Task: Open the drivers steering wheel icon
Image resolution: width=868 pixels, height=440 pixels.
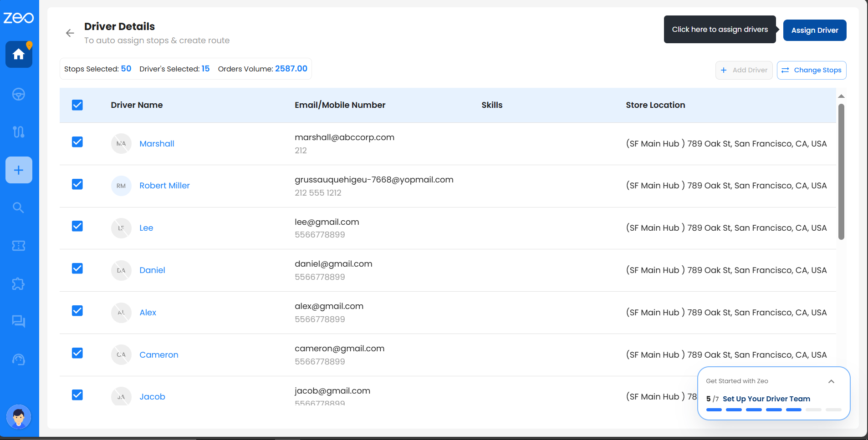Action: click(x=19, y=94)
